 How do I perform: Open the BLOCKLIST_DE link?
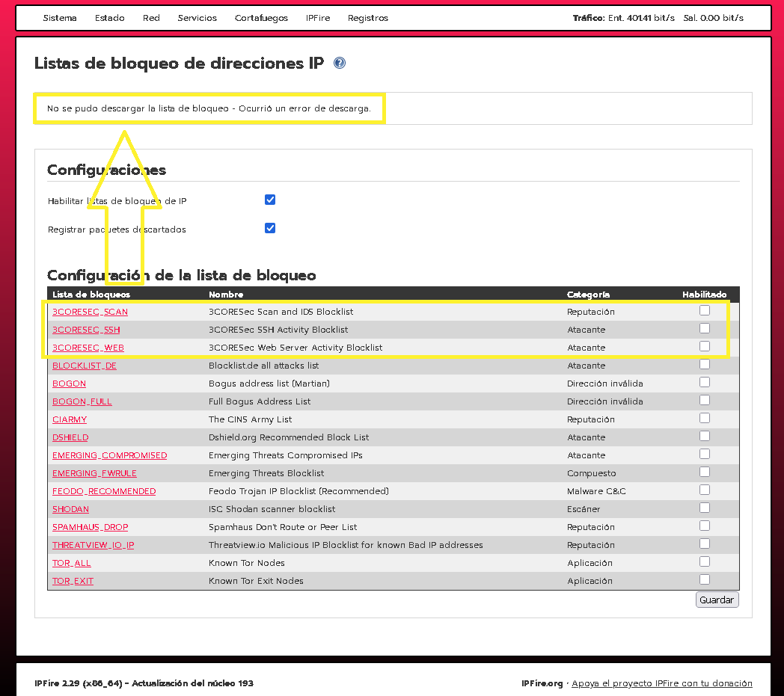pyautogui.click(x=85, y=366)
